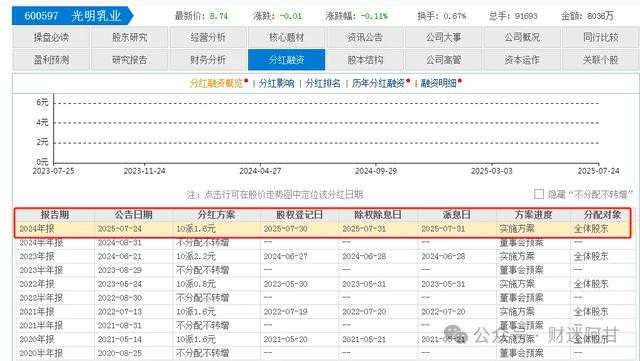Go to 公司高管 tab
640x361 pixels.
(443, 60)
